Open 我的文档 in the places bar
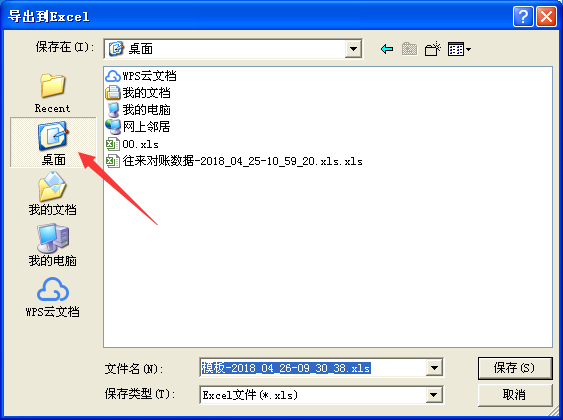Image resolution: width=563 pixels, height=420 pixels. coord(52,194)
